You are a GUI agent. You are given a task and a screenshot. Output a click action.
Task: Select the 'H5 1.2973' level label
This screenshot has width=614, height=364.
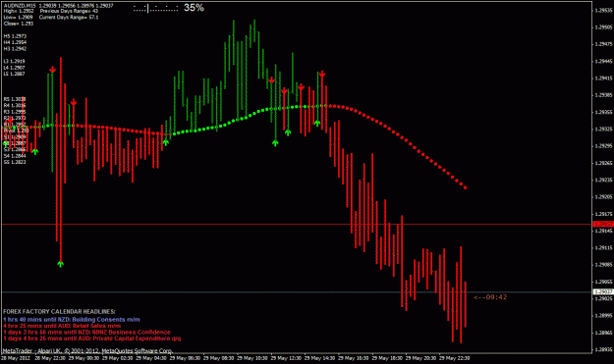(15, 36)
